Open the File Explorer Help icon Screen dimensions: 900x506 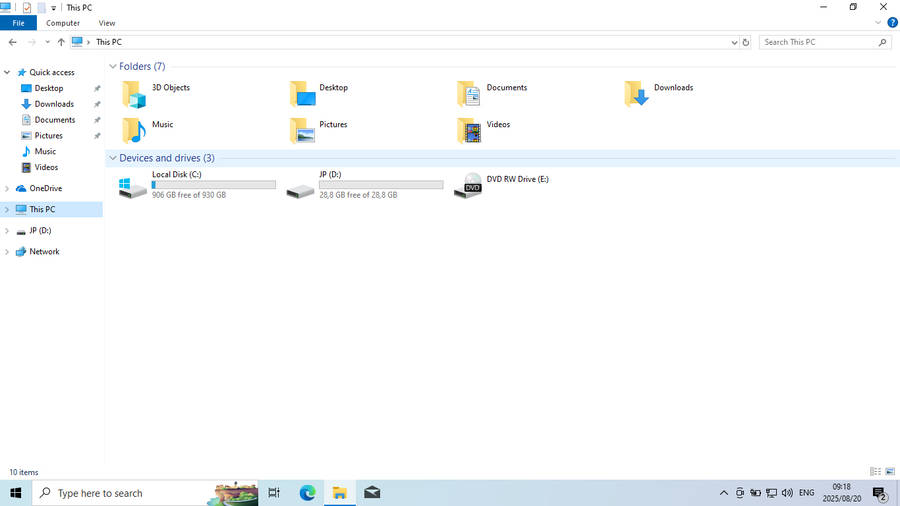coord(892,22)
